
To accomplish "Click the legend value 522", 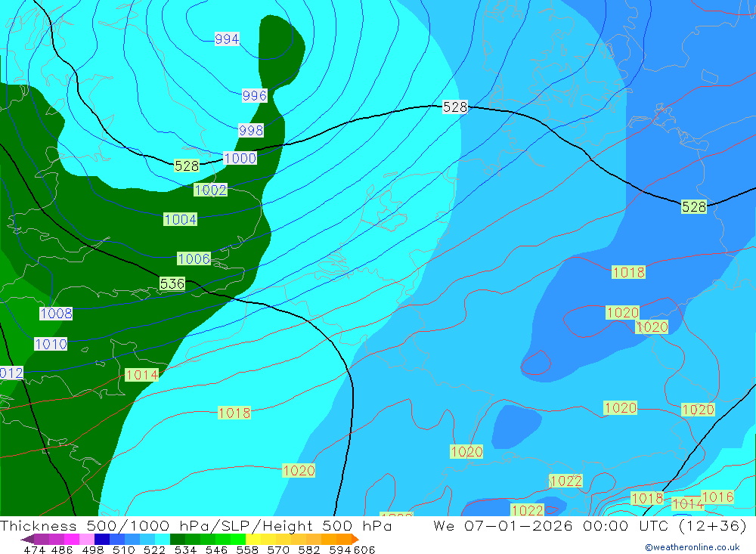I will click(154, 549).
